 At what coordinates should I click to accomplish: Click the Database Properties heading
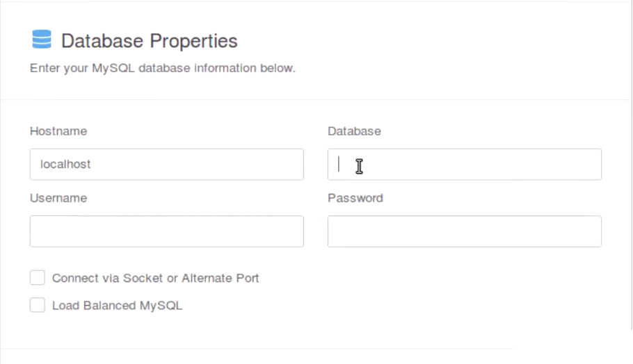[x=149, y=41]
